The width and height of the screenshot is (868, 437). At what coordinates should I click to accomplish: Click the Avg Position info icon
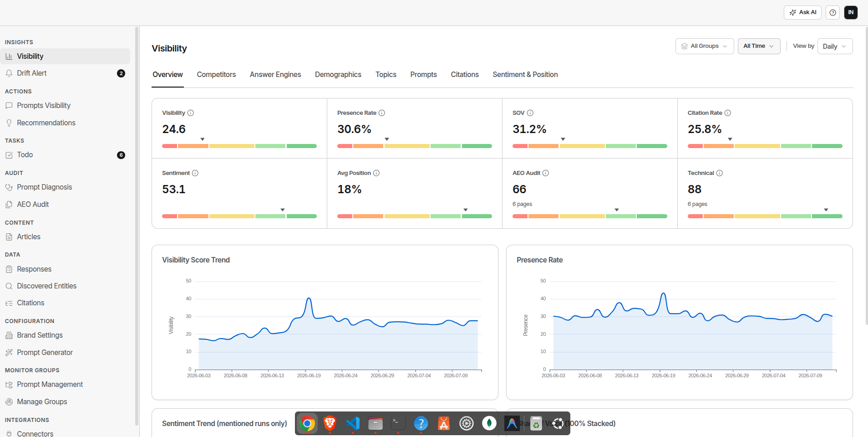[376, 173]
